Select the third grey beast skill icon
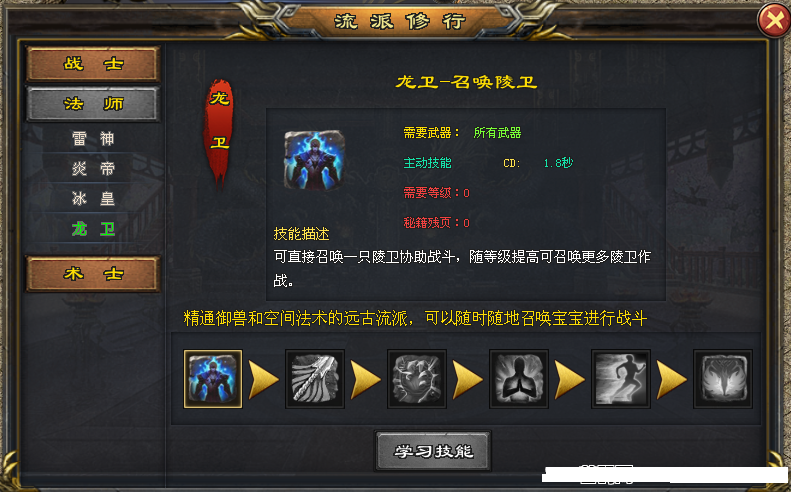Viewport: 791px width, 492px height. point(417,379)
